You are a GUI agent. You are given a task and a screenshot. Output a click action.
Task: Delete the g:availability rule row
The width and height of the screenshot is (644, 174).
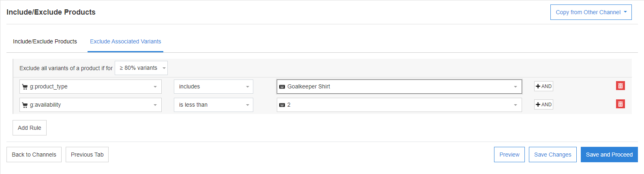(x=620, y=104)
